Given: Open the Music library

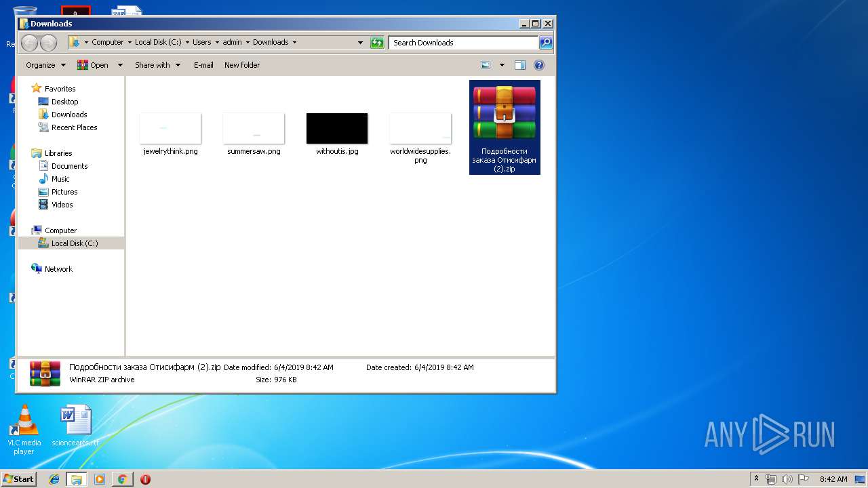Looking at the screenshot, I should [x=60, y=179].
